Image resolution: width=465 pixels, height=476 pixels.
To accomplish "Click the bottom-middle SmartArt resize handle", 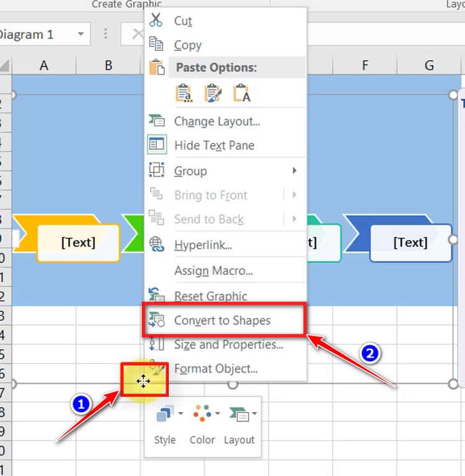I will 232,384.
